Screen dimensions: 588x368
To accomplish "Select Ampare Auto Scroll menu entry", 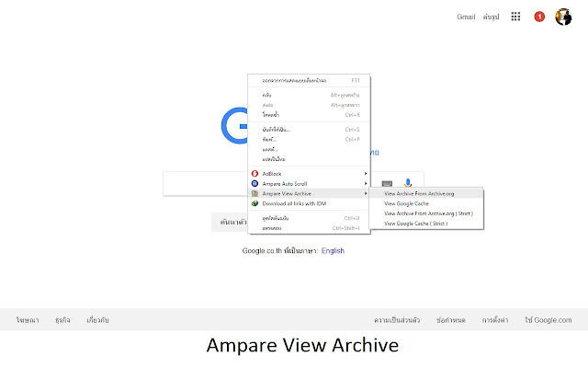I will coord(309,184).
